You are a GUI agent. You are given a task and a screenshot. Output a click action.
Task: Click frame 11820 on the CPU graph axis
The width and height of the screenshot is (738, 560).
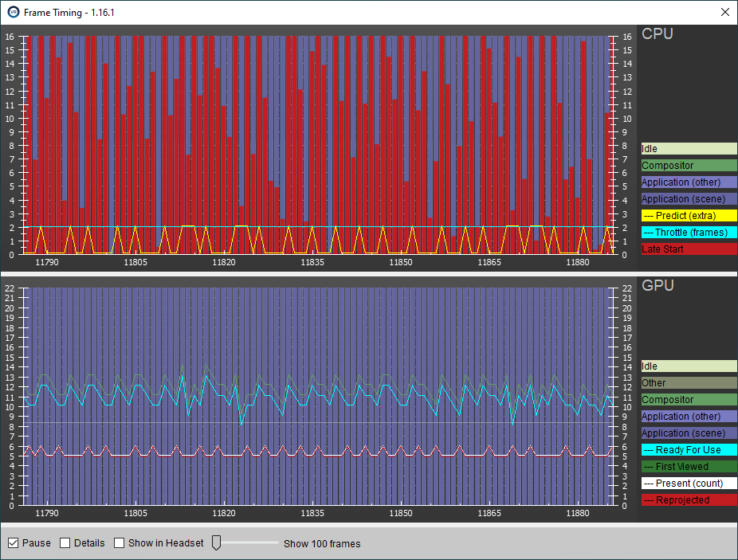(224, 262)
